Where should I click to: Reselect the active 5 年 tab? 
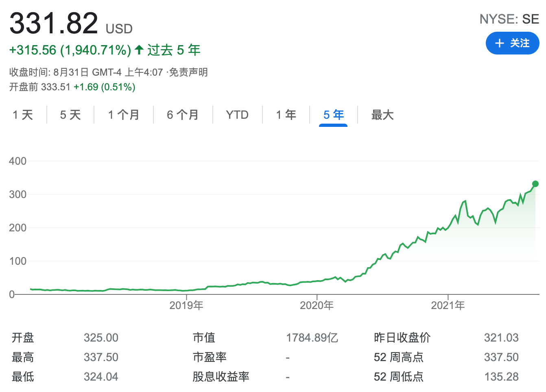333,115
